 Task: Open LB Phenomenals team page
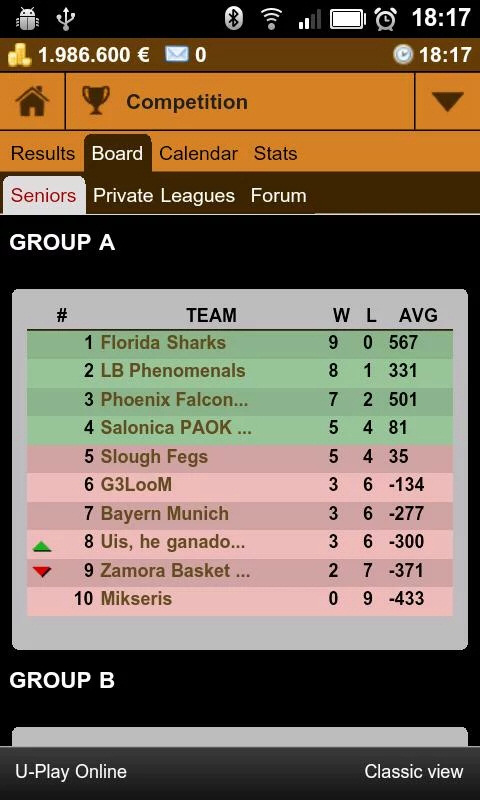point(173,371)
